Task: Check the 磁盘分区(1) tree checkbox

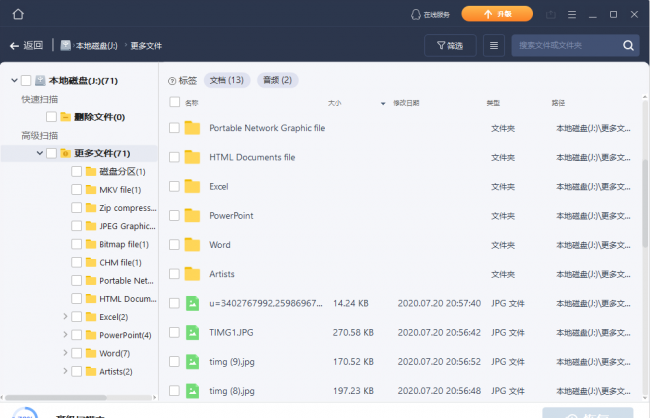Action: 76,171
